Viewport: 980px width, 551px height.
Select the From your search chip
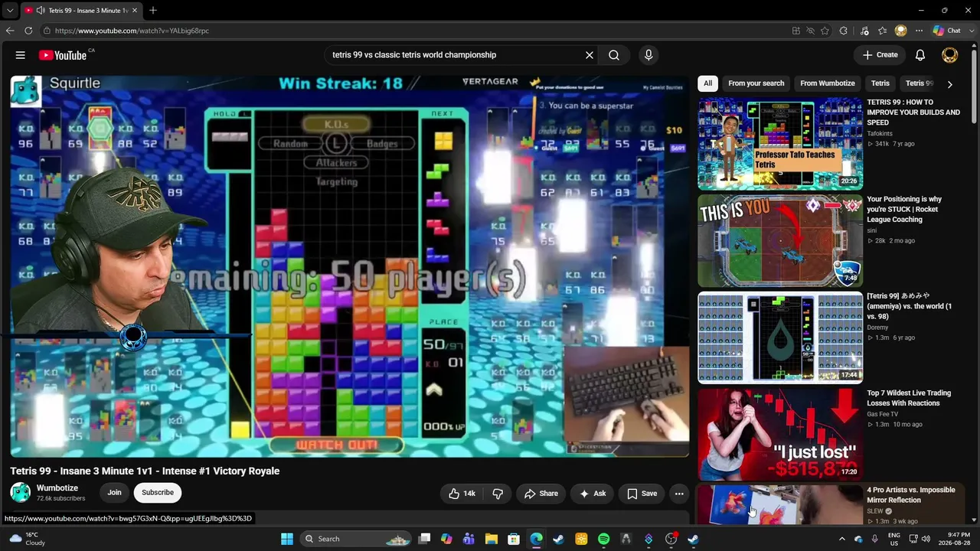tap(756, 83)
